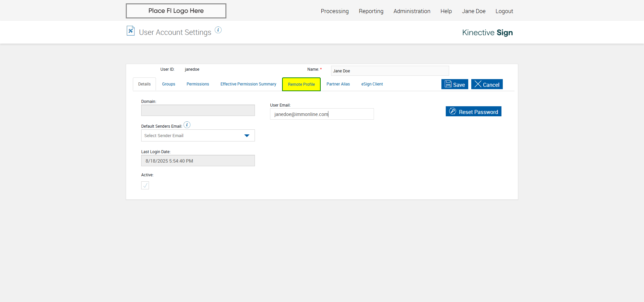Cancel the account changes
Viewport: 644px width, 302px height.
(x=487, y=84)
